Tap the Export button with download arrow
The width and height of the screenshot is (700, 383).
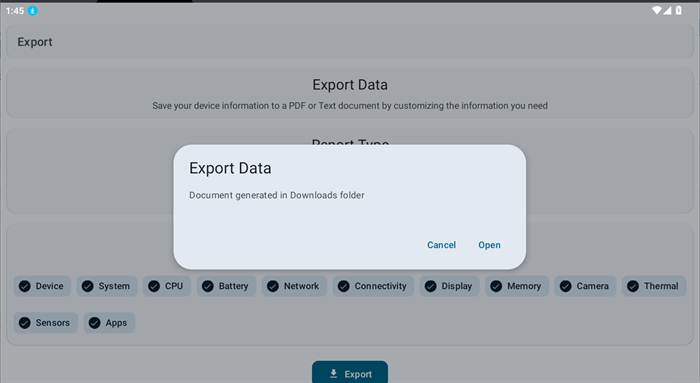[350, 372]
